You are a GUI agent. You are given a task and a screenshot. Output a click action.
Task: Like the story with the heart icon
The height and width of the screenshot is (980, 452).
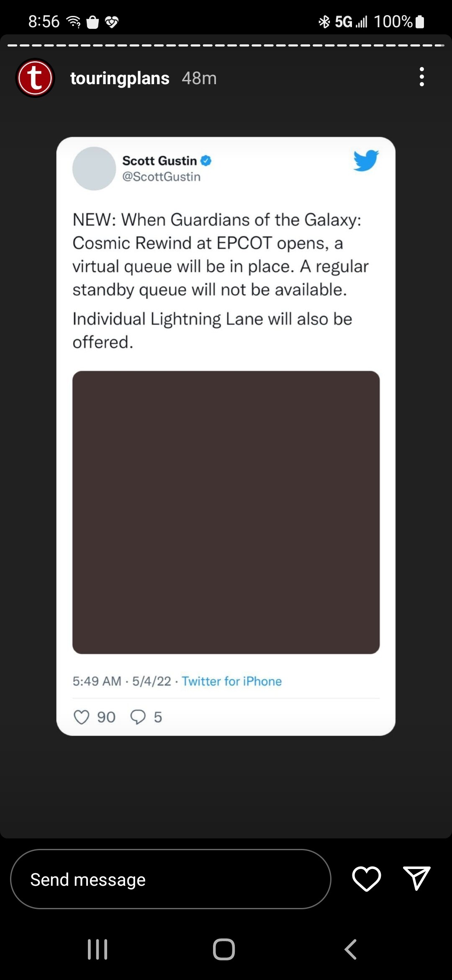366,879
